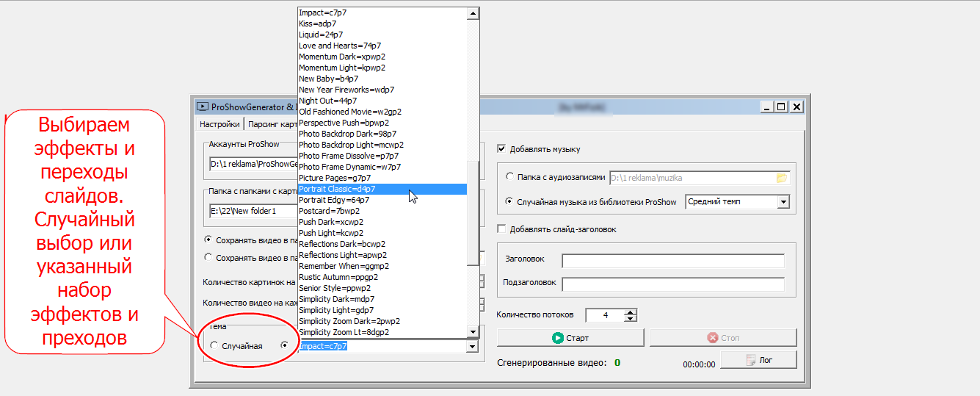Click the dropdown list scroll up arrow

pyautogui.click(x=473, y=13)
